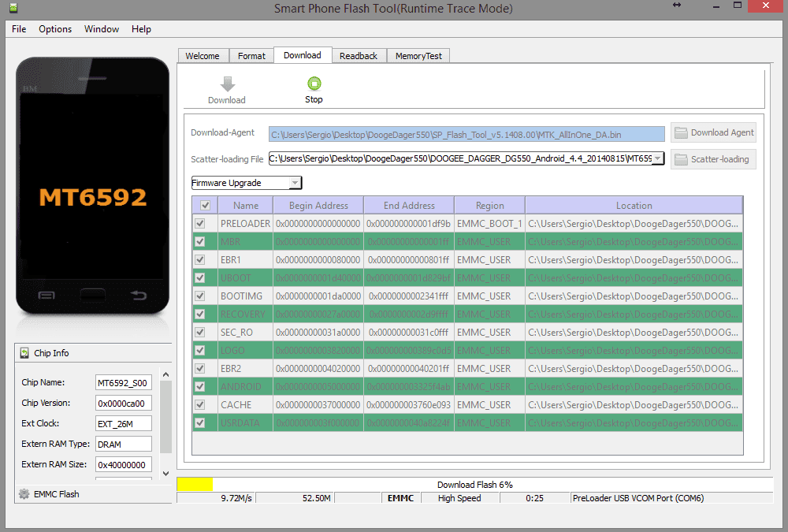
Task: Click the Chip Info panel icon
Action: click(24, 353)
